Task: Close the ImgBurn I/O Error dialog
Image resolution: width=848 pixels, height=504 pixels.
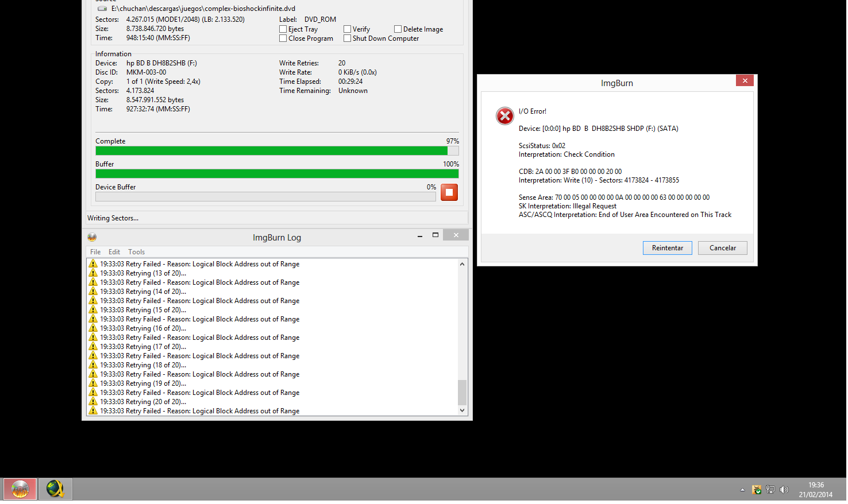Action: tap(745, 81)
